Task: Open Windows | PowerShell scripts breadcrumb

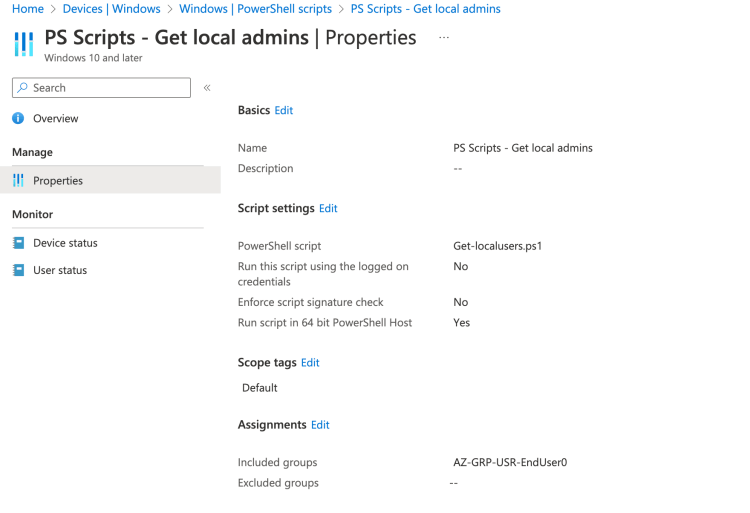Action: pyautogui.click(x=255, y=9)
